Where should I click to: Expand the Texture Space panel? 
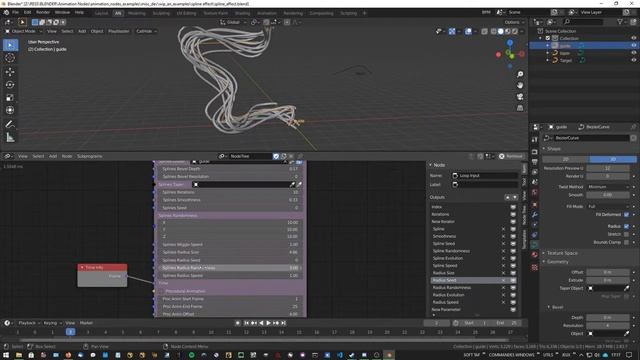click(x=562, y=253)
